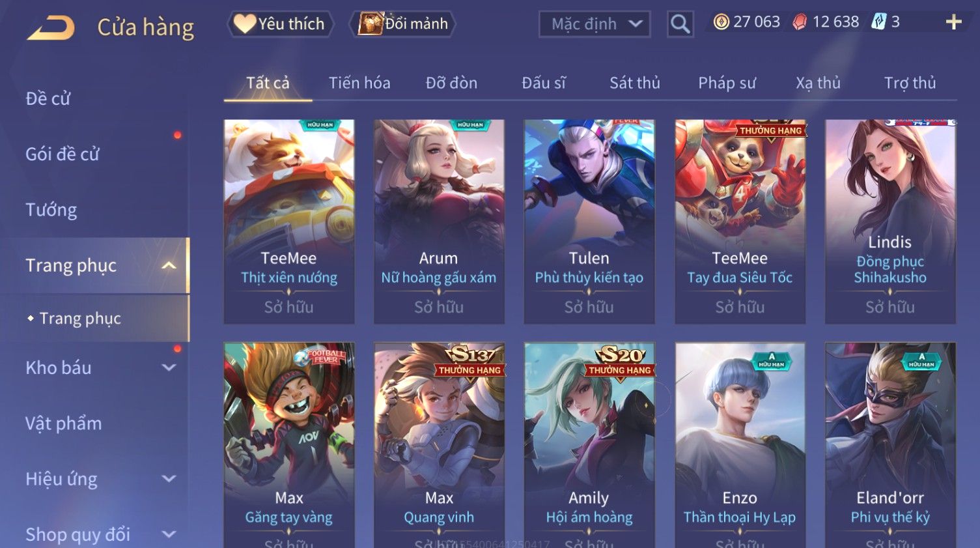Image resolution: width=980 pixels, height=548 pixels.
Task: Click the golden back arrow icon
Action: [x=51, y=27]
